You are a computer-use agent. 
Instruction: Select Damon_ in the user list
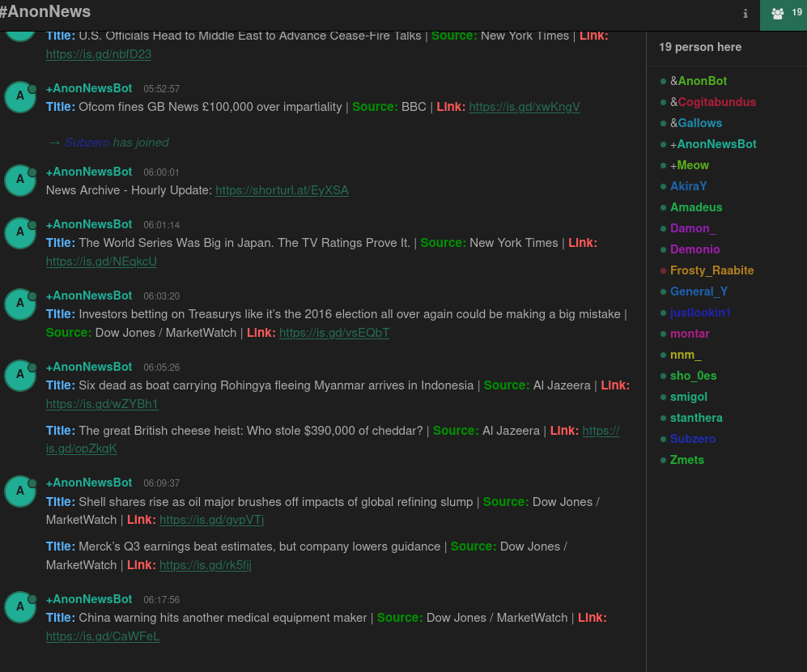[693, 228]
